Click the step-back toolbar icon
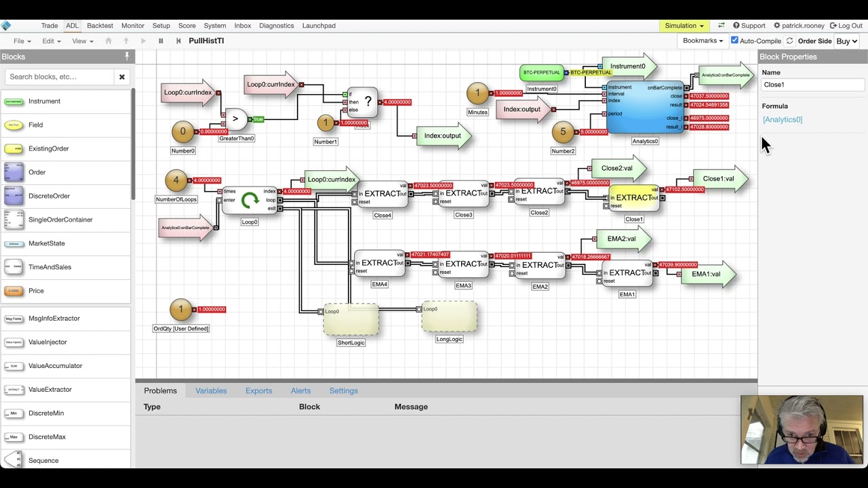Screen dimensions: 868x488 click(x=178, y=41)
